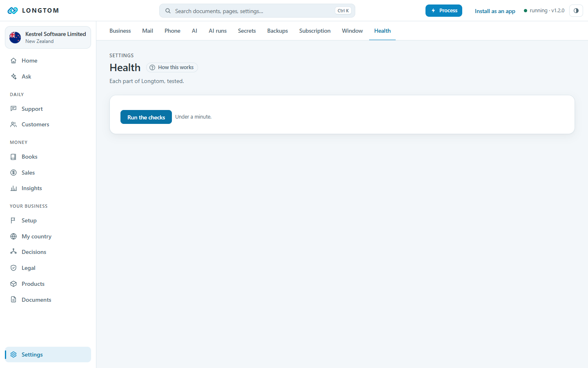Open the Subscription tab
This screenshot has width=588, height=368.
[x=315, y=31]
